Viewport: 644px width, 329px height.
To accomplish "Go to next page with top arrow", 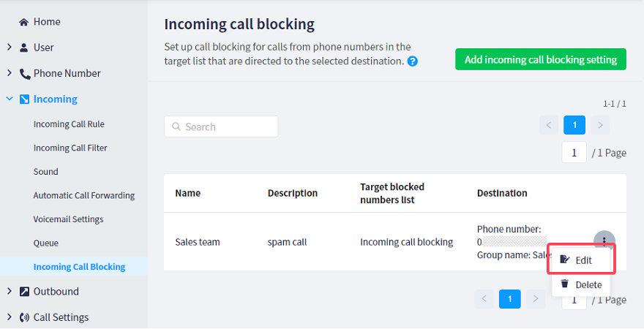I will 599,125.
